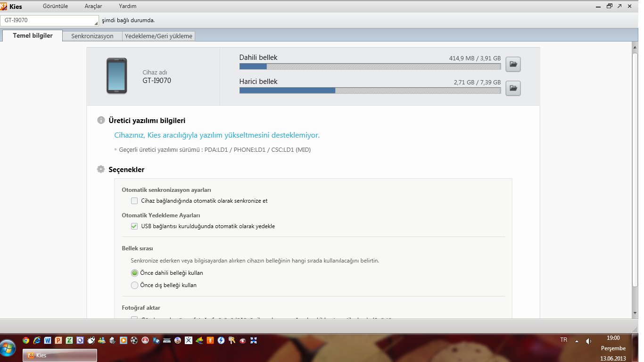Click the 414,9 MB / 3,91 GB value
644x362 pixels.
pyautogui.click(x=475, y=58)
